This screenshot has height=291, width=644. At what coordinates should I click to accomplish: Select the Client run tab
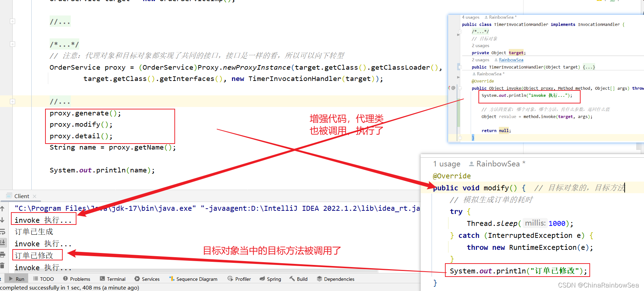(21, 196)
